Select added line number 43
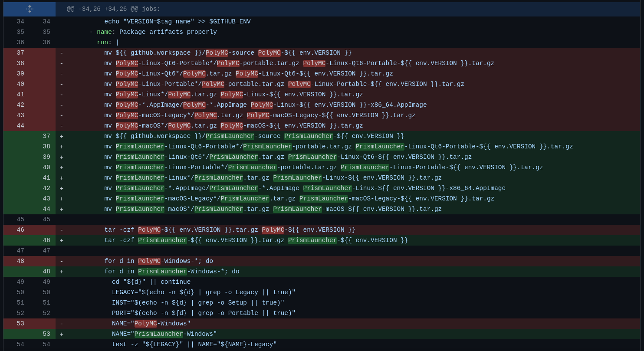This screenshot has width=644, height=351. (x=46, y=199)
